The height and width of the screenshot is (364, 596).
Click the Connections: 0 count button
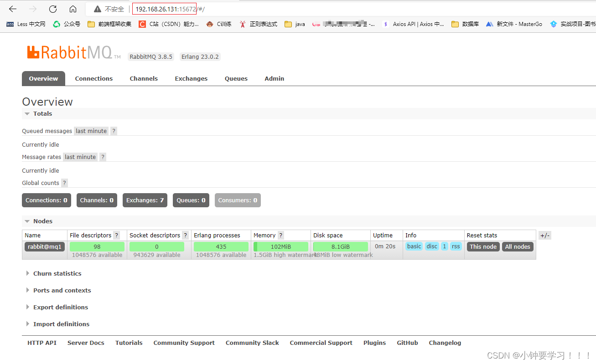point(47,200)
